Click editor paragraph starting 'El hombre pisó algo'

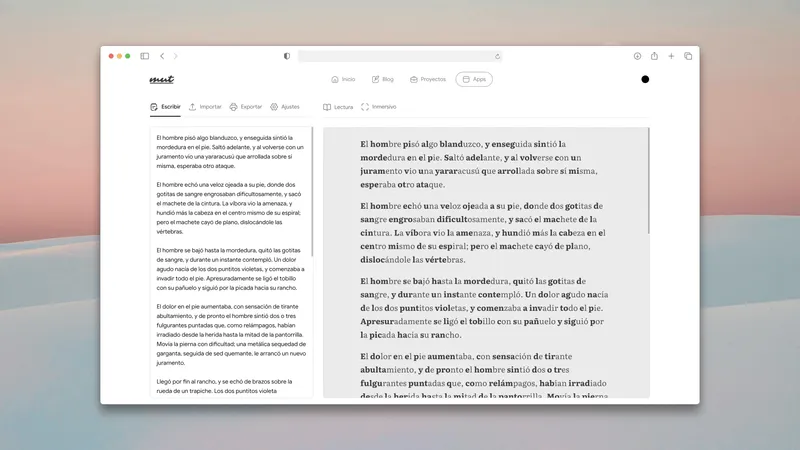click(230, 152)
